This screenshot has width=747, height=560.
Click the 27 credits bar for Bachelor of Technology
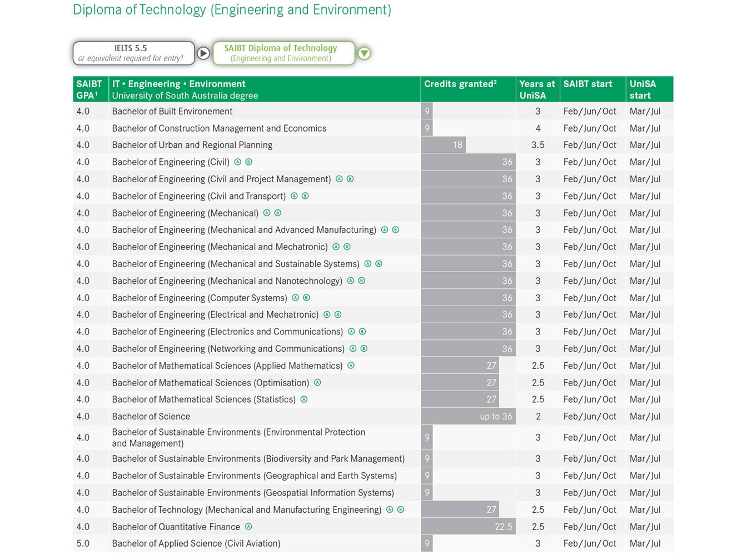[460, 509]
